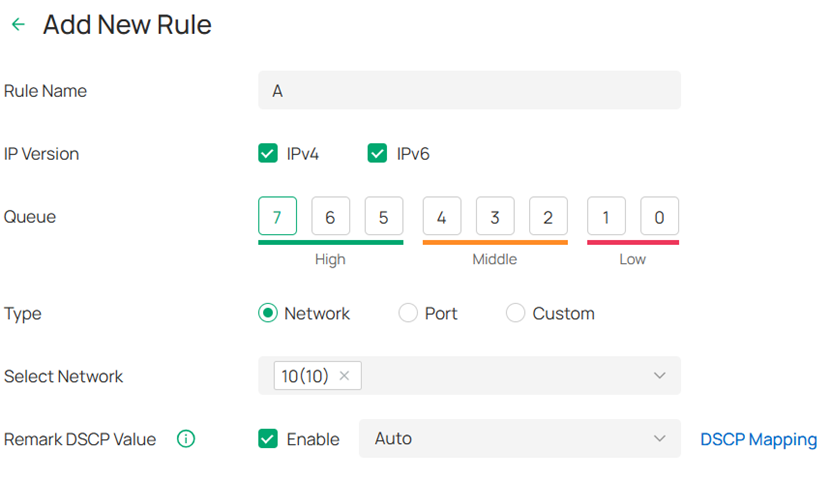Select queue 6 button
Viewport: 831px width, 482px height.
click(x=330, y=216)
